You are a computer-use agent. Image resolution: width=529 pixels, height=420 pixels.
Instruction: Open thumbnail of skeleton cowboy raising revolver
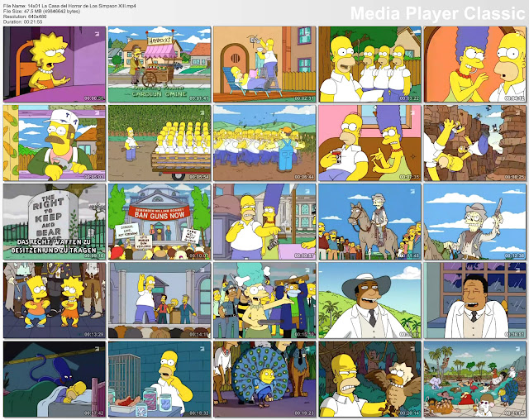[475, 222]
